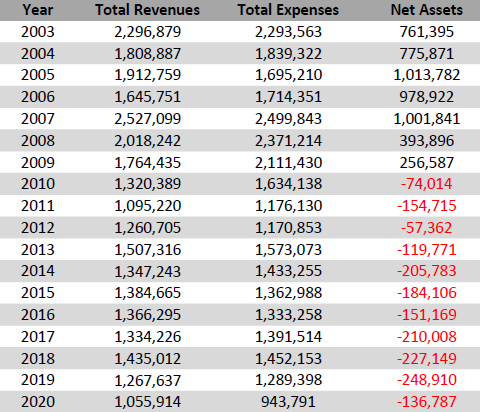Click the 2017 year cell
480x412 pixels.
tap(38, 337)
